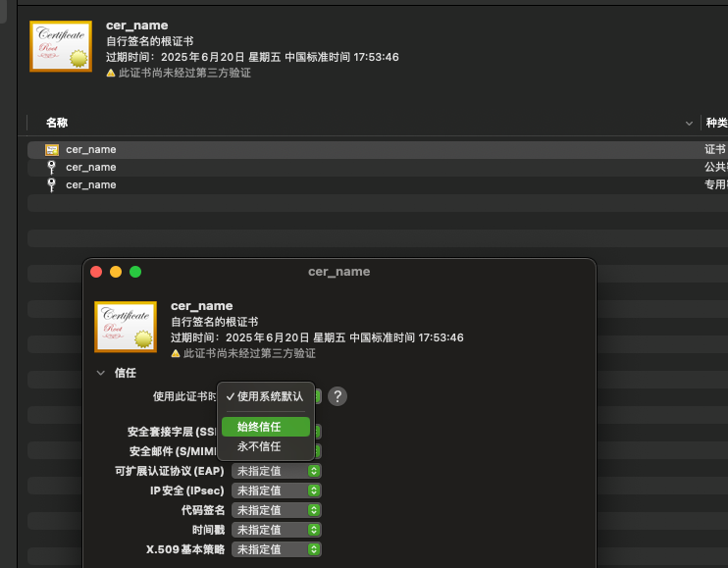This screenshot has width=728, height=568.
Task: Open the 可扩展认证协议 (EAP) dropdown
Action: coord(277,471)
